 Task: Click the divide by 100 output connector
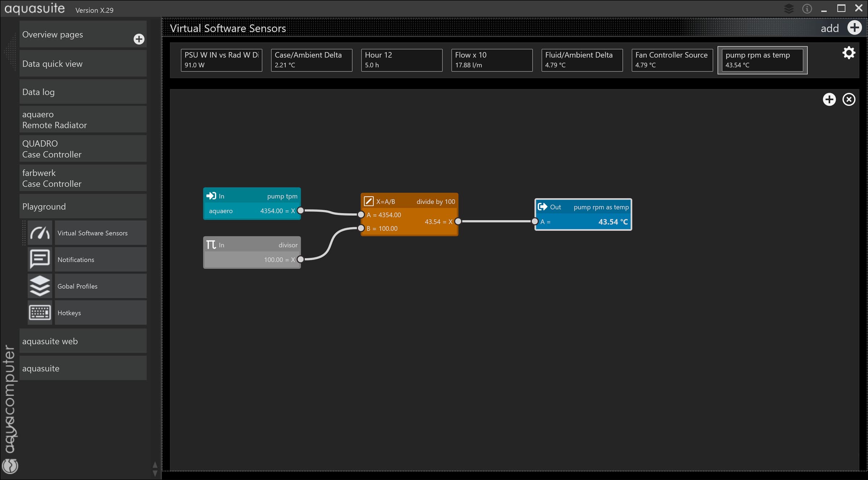458,221
